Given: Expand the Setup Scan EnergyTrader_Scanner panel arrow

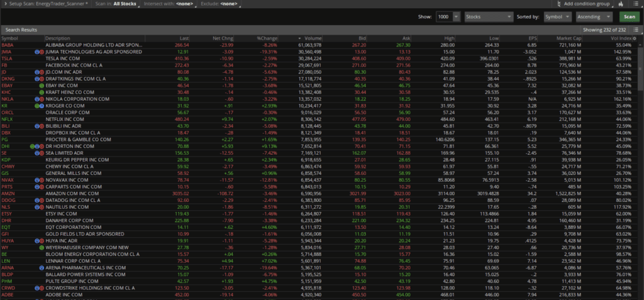Looking at the screenshot, I should pos(5,4).
